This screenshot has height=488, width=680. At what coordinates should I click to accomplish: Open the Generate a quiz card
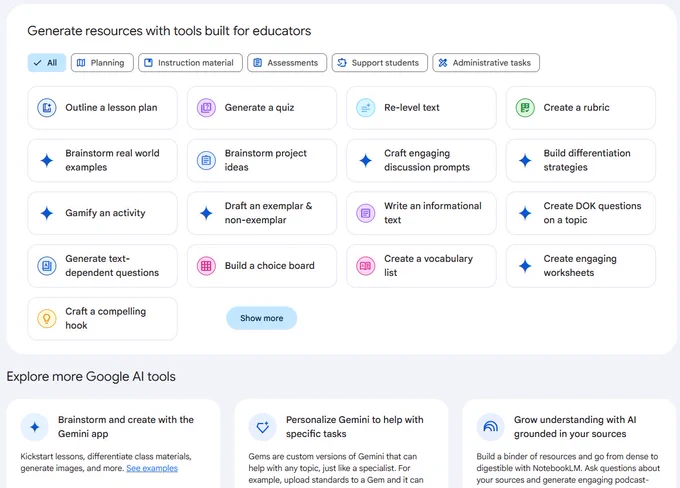[x=262, y=108]
